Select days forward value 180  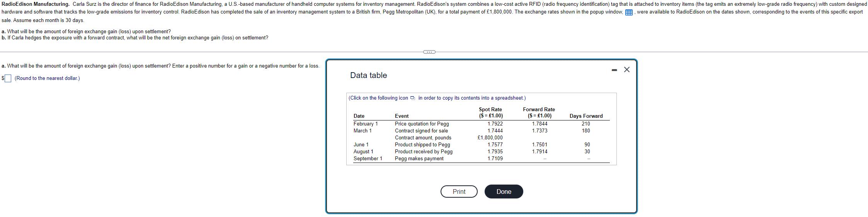click(586, 131)
